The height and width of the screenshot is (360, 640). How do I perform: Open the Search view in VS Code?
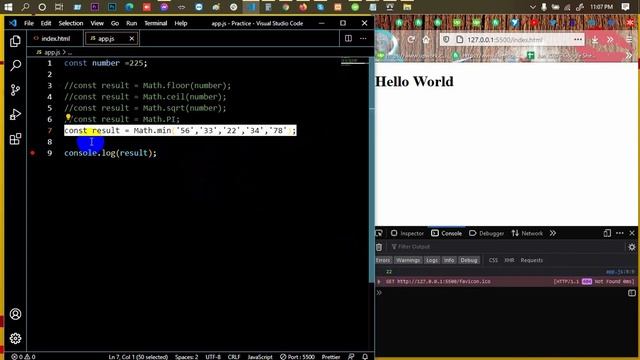15,65
